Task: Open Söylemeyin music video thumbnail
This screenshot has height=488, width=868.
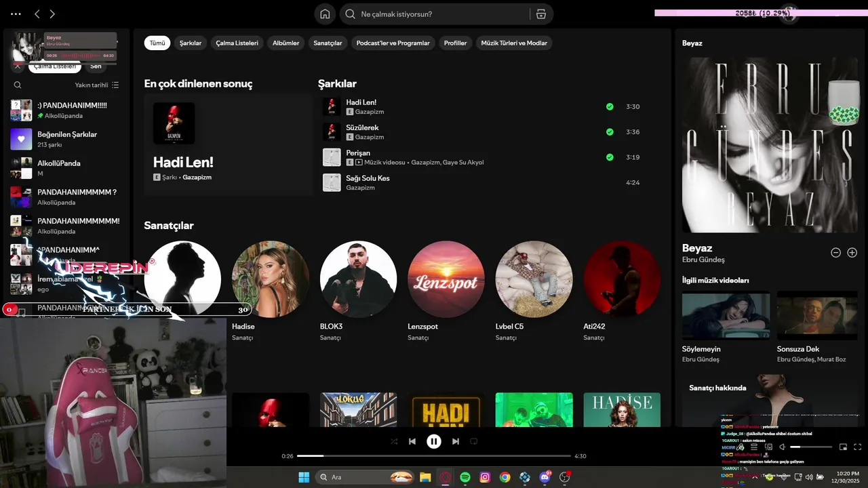Action: point(726,315)
